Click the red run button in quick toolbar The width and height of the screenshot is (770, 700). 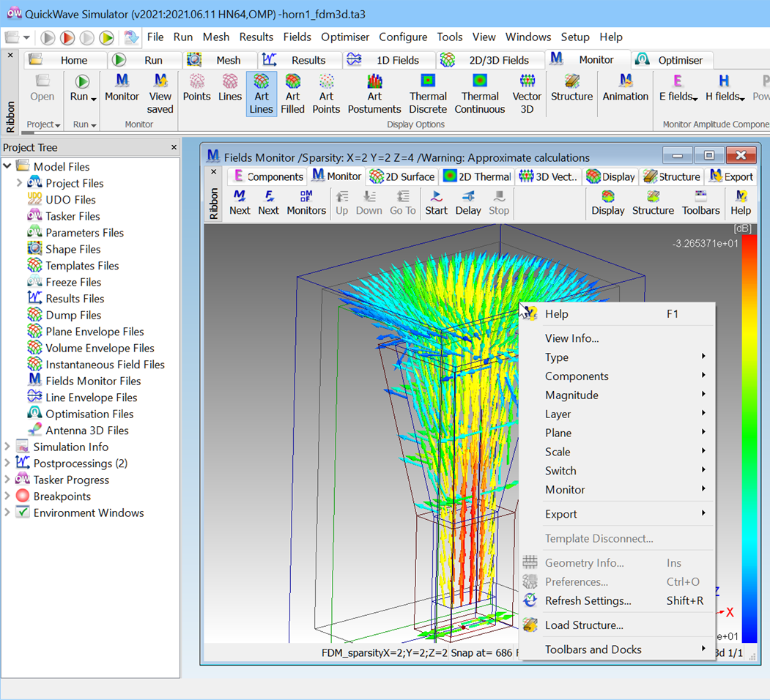pos(67,37)
